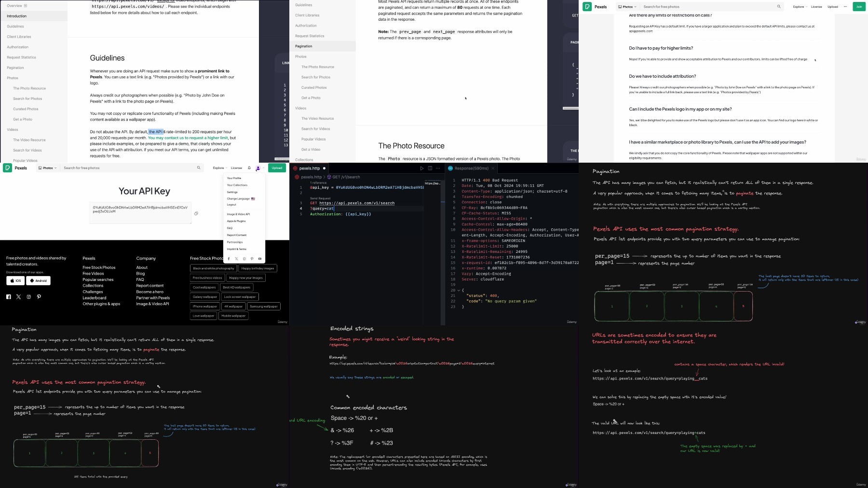Open the contact us to request higher limit link
868x488 pixels.
pos(188,138)
